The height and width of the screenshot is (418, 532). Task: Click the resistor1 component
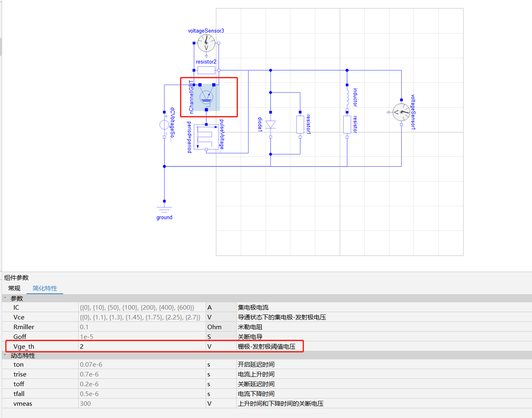(300, 125)
